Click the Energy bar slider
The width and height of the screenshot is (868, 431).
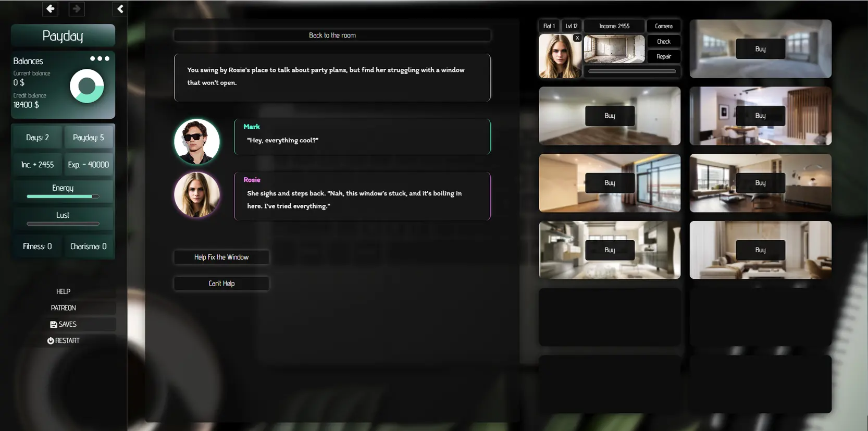point(63,196)
